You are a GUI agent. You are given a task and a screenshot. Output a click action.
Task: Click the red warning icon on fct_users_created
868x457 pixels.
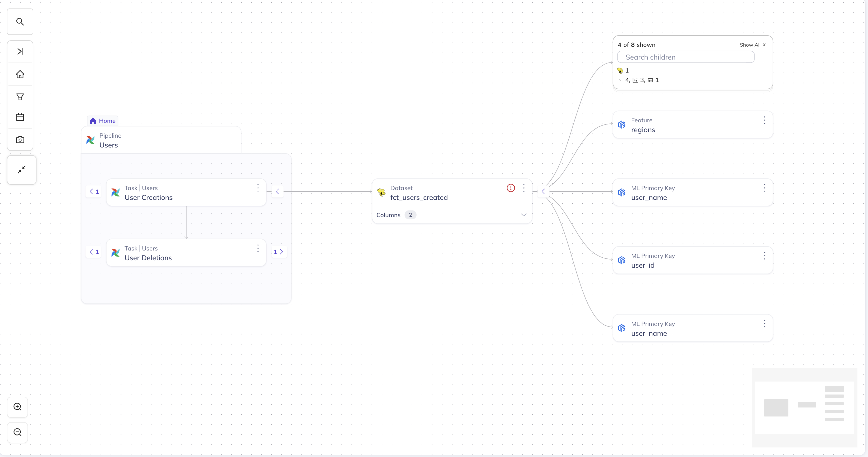point(510,188)
